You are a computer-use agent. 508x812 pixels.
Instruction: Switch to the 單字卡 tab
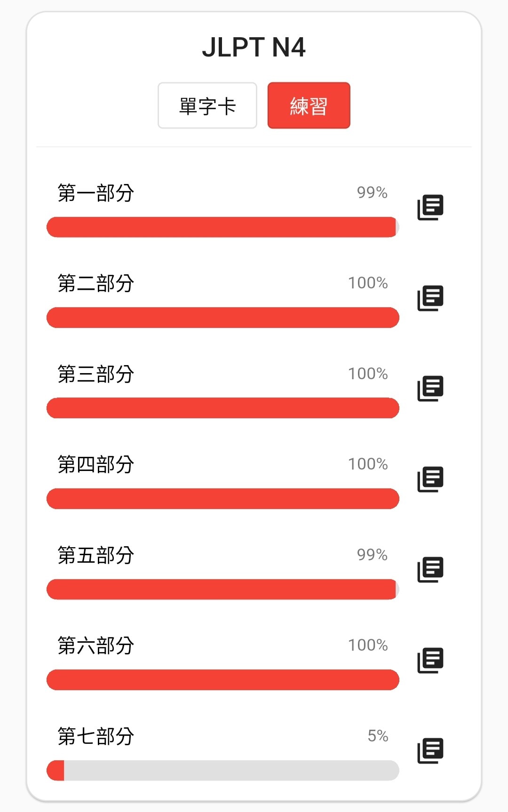207,105
